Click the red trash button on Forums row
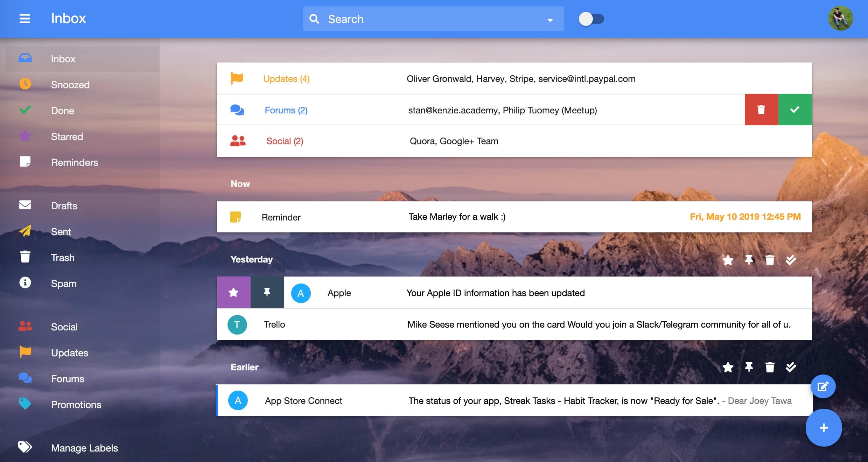The height and width of the screenshot is (462, 868). pos(761,110)
